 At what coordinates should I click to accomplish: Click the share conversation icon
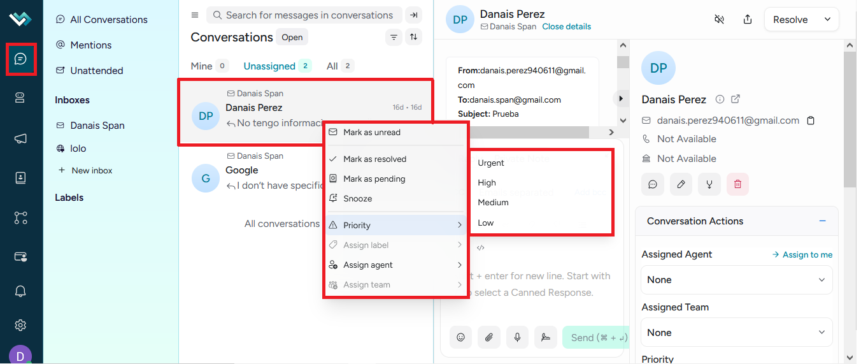click(748, 20)
